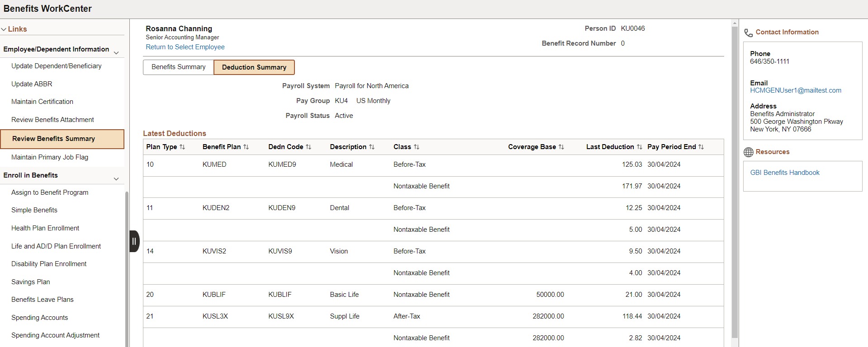
Task: Click the Vision description cell
Action: (x=339, y=251)
